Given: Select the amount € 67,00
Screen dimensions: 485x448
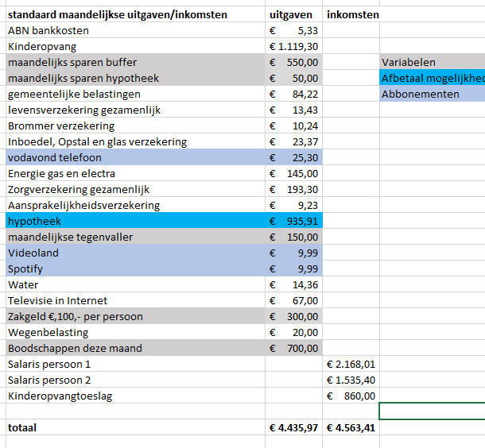Looking at the screenshot, I should (x=293, y=301).
